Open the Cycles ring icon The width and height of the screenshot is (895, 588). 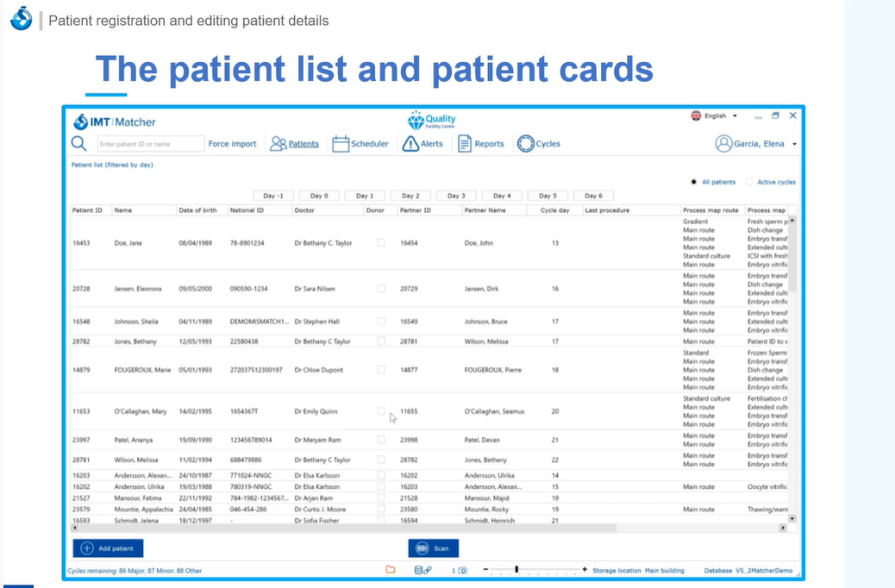pyautogui.click(x=525, y=144)
